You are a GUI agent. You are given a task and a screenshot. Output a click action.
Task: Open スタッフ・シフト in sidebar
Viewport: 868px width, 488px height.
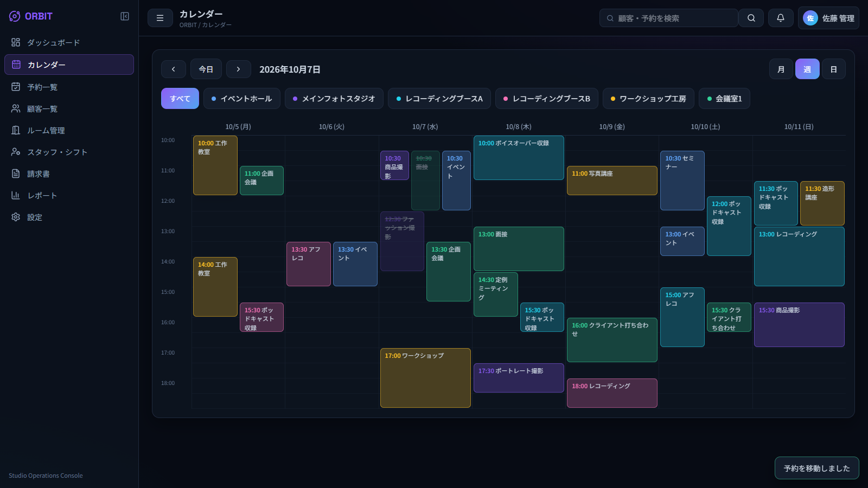(x=69, y=152)
